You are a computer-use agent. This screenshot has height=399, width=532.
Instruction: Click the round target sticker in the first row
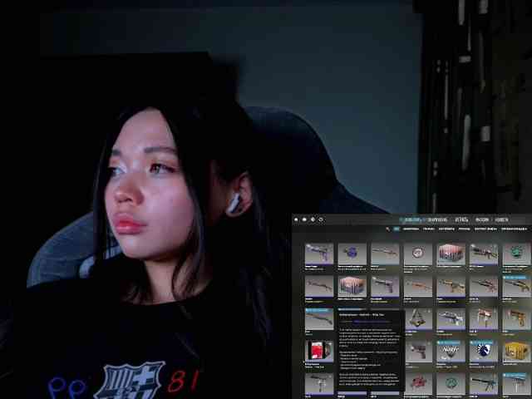pos(417,253)
